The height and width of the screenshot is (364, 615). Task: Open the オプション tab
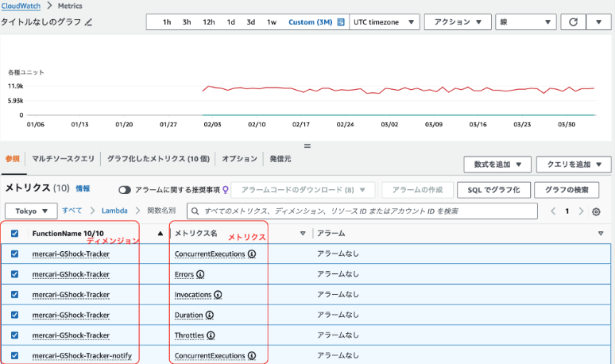[240, 159]
